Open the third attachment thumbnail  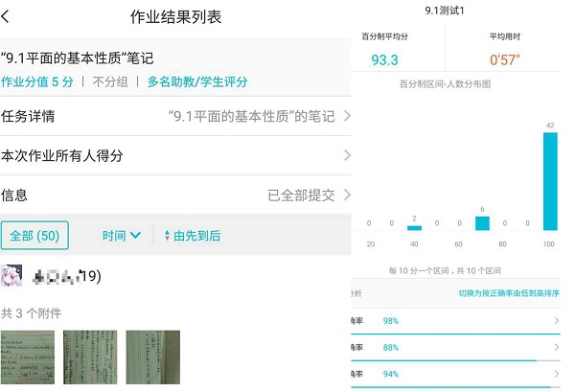[x=152, y=357]
